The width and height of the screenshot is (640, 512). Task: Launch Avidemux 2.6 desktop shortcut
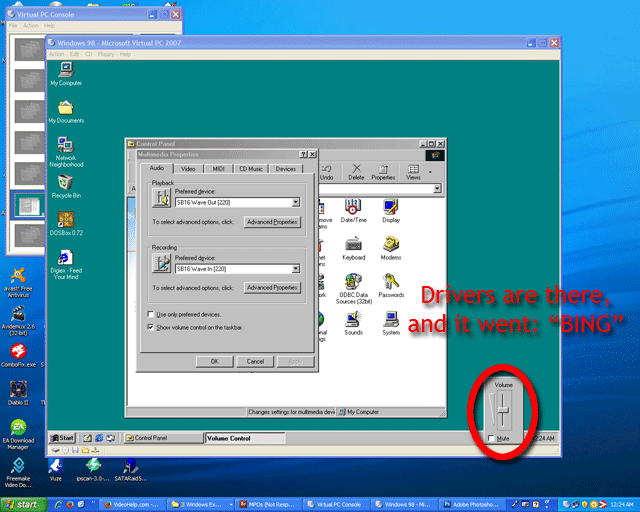(18, 321)
